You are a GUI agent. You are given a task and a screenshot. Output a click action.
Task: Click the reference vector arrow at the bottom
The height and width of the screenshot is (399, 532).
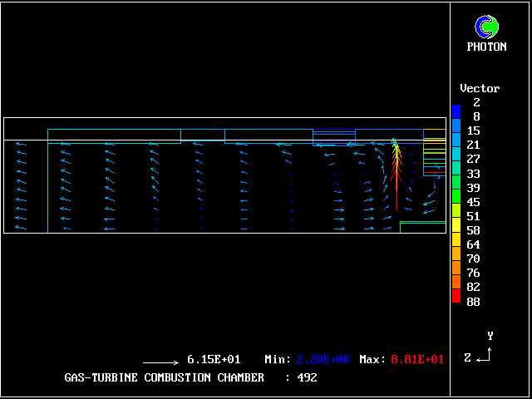click(x=160, y=362)
